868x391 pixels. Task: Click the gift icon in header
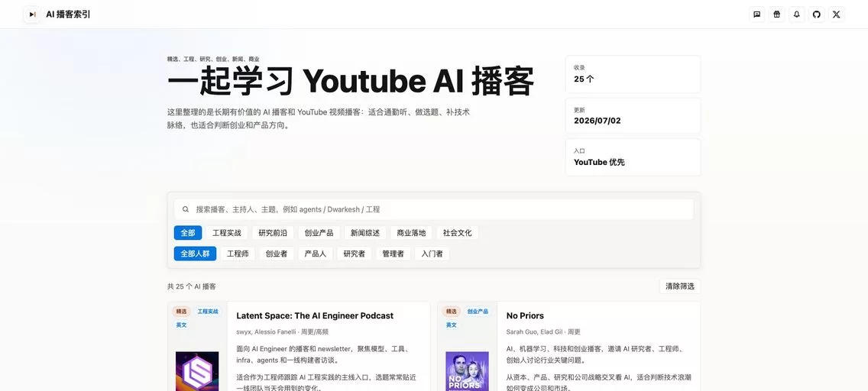(x=776, y=15)
